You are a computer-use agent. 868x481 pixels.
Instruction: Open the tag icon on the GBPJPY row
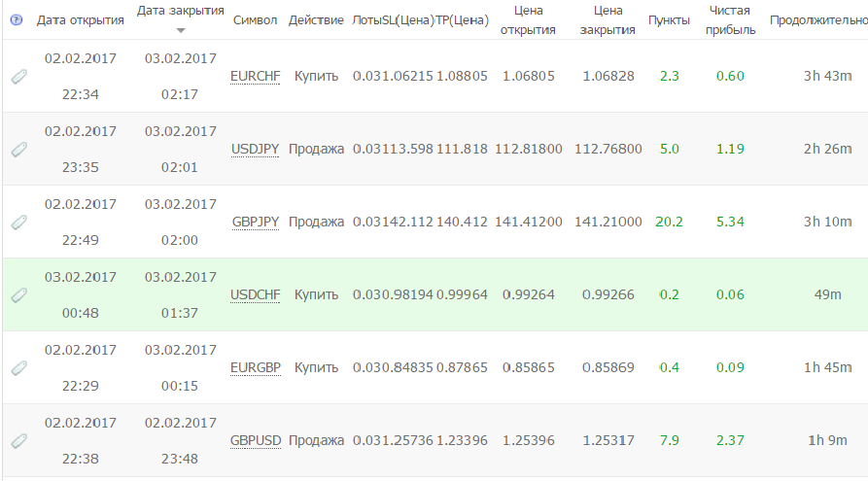tap(19, 223)
